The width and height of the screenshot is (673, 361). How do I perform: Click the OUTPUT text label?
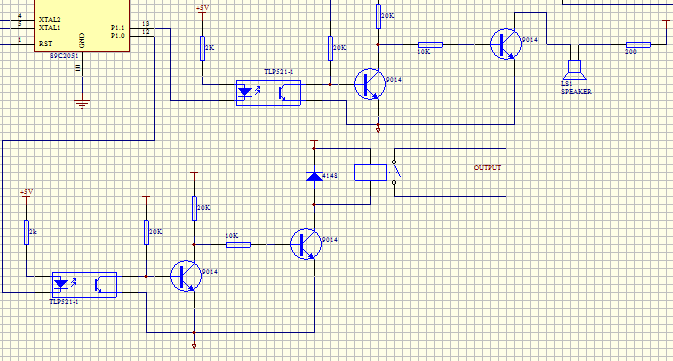pyautogui.click(x=487, y=167)
